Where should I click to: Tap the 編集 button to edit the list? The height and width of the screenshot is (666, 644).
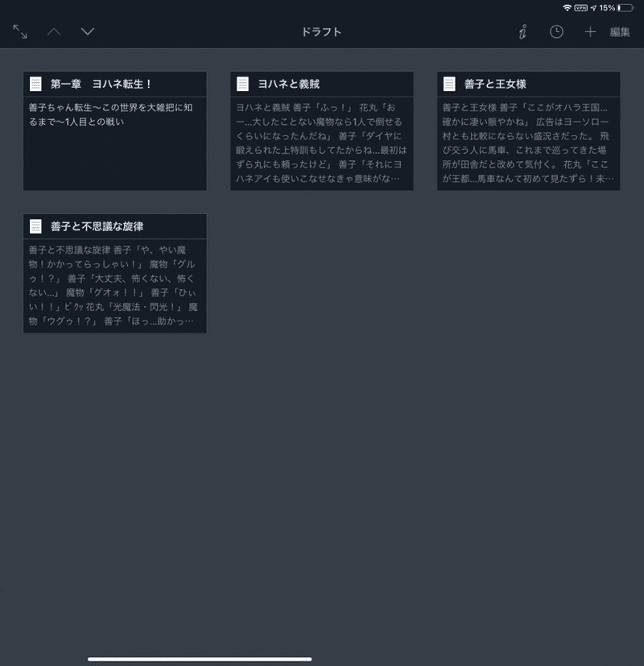point(621,32)
